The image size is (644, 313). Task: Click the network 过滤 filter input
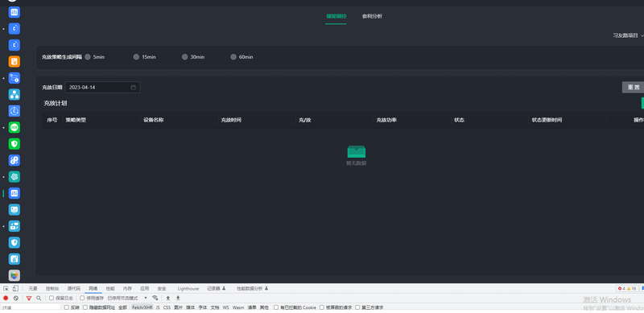coord(31,307)
